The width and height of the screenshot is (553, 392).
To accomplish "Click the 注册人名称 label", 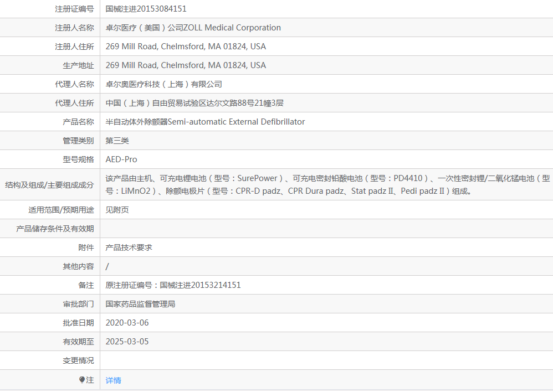I will point(74,28).
